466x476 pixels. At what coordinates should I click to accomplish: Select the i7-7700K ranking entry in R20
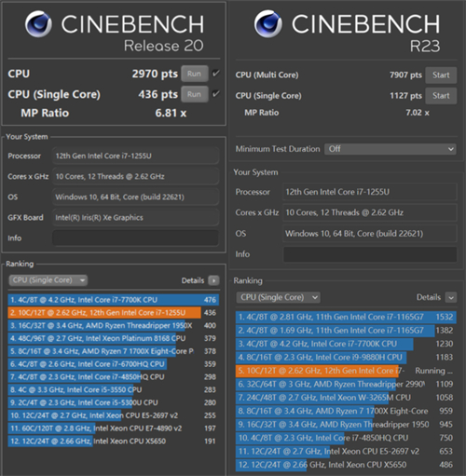click(x=114, y=300)
